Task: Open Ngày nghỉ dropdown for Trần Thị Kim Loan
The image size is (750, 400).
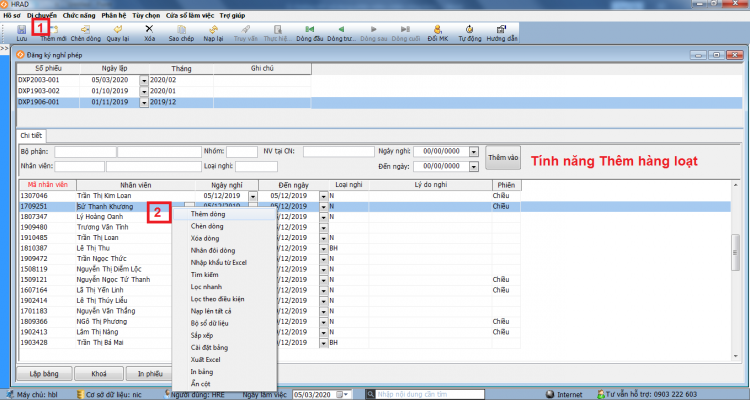Action: pyautogui.click(x=253, y=196)
